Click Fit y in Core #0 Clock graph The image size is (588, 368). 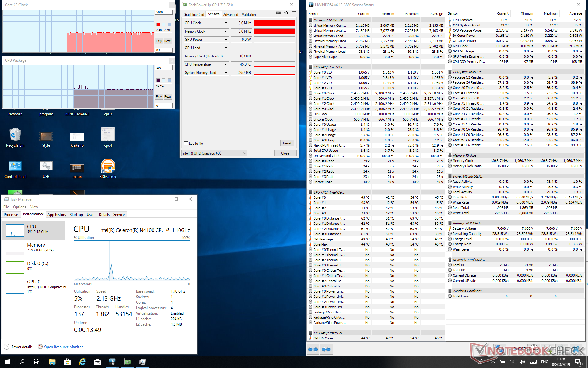pos(159,41)
